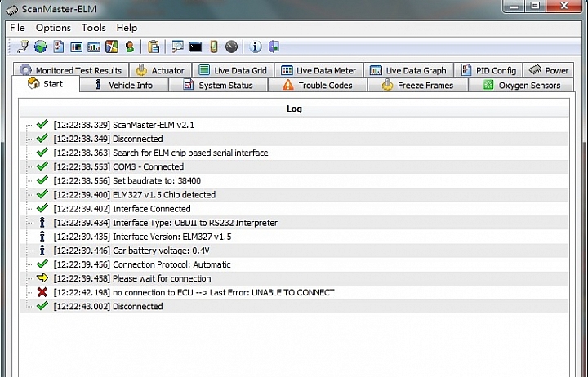Select log row 'COM3 - Connected'
The width and height of the screenshot is (588, 377).
(294, 166)
